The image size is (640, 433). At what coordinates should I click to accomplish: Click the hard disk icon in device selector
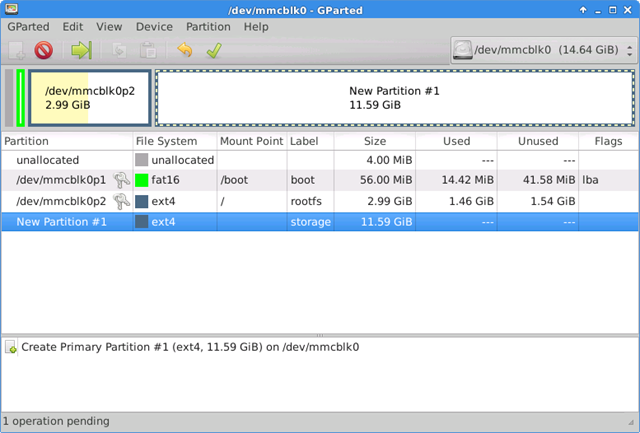[x=463, y=50]
